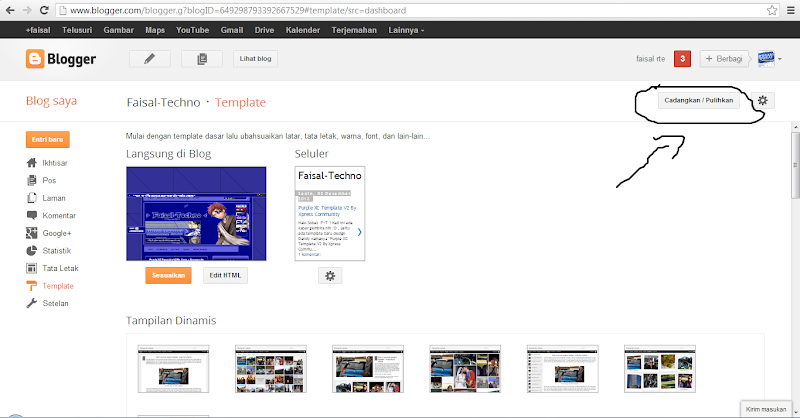The width and height of the screenshot is (800, 418).
Task: Click Setelan wrench icon
Action: tap(32, 303)
